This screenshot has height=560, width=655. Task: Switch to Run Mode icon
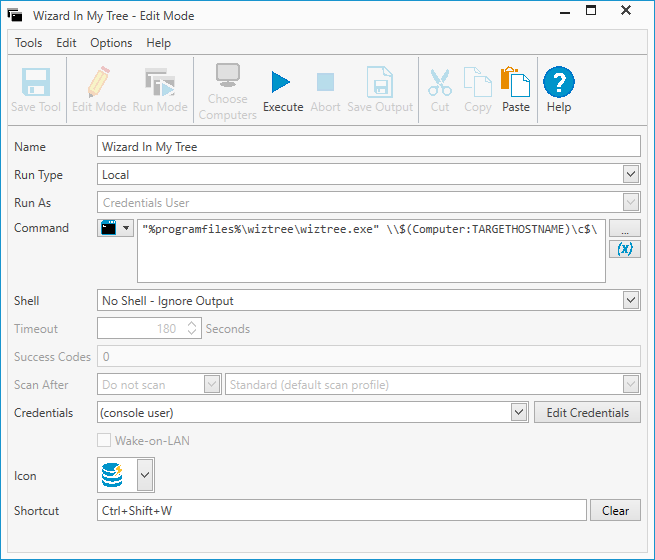[x=160, y=82]
